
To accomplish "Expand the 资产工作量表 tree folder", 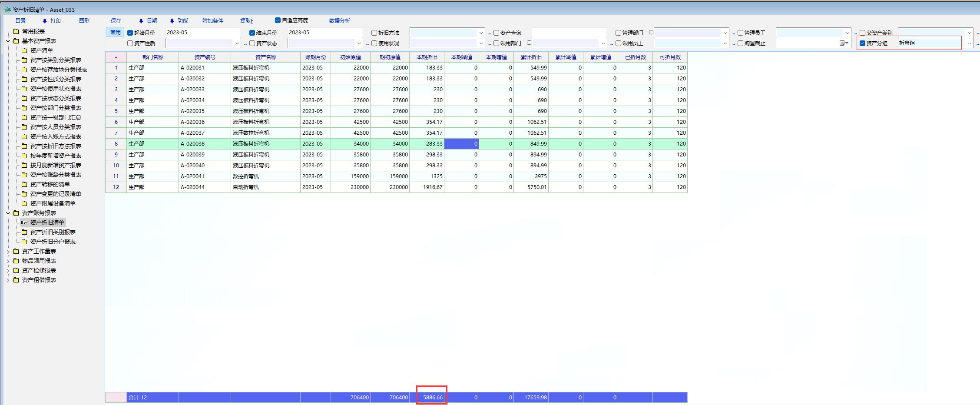I will tap(8, 251).
